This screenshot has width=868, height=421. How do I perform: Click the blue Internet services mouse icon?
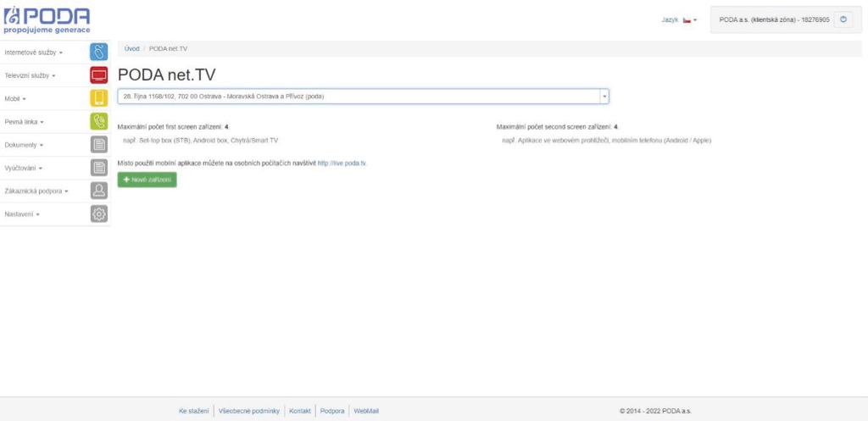click(x=98, y=52)
